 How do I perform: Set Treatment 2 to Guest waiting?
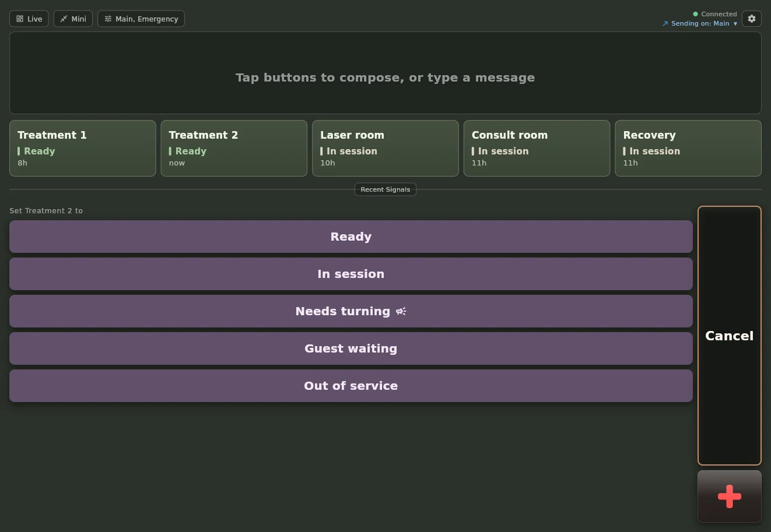click(x=351, y=348)
